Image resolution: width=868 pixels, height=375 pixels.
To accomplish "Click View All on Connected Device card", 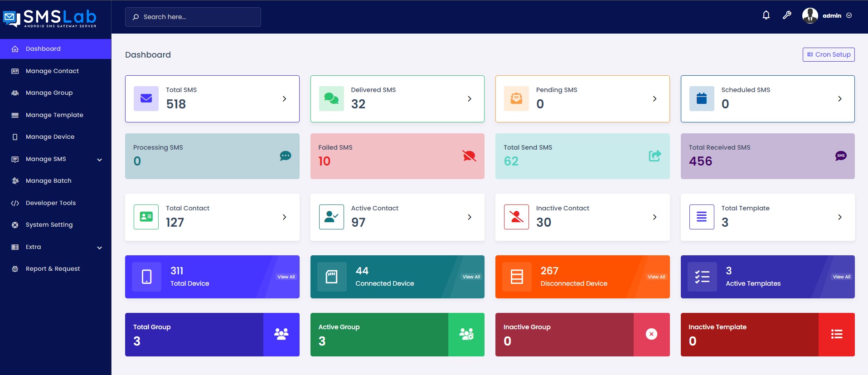I will click(471, 277).
